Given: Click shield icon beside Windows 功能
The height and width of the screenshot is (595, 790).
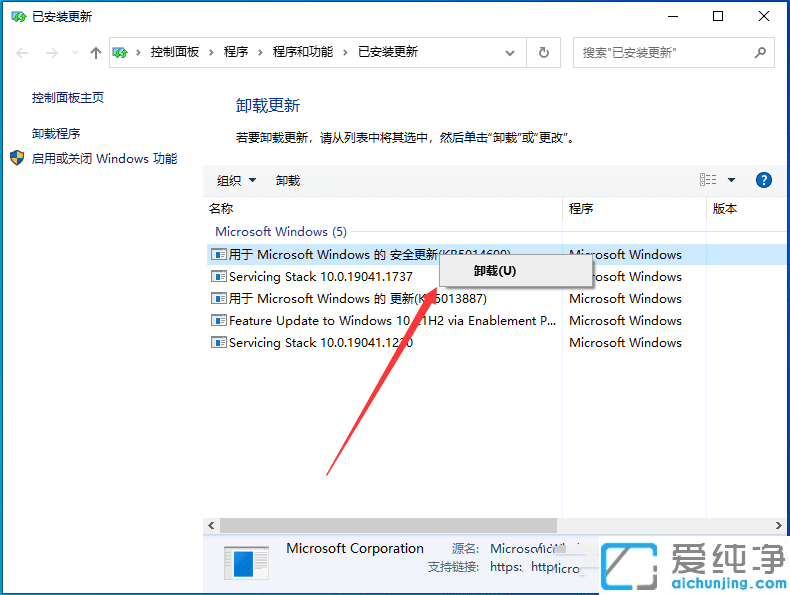Looking at the screenshot, I should click(17, 158).
